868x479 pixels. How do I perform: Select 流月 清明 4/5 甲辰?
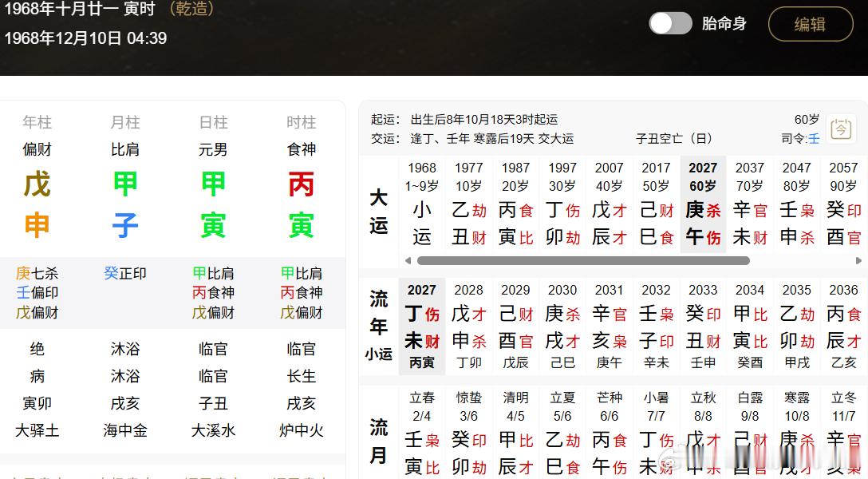point(515,433)
